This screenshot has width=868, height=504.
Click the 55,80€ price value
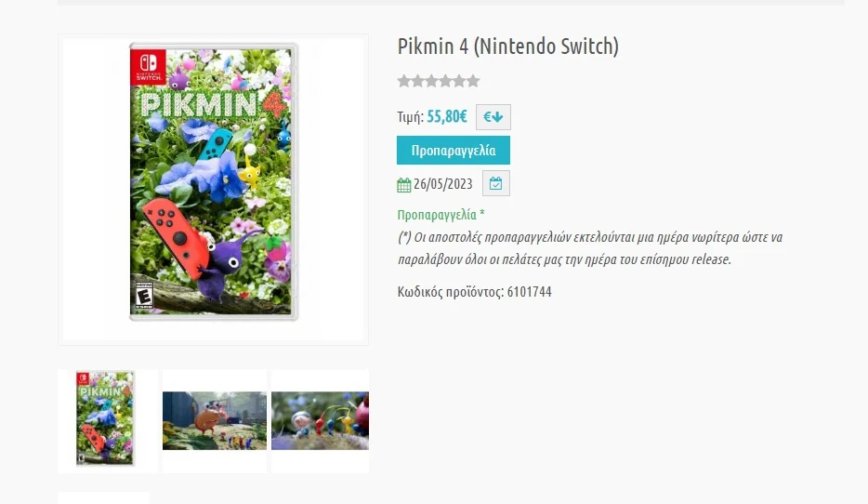point(447,117)
